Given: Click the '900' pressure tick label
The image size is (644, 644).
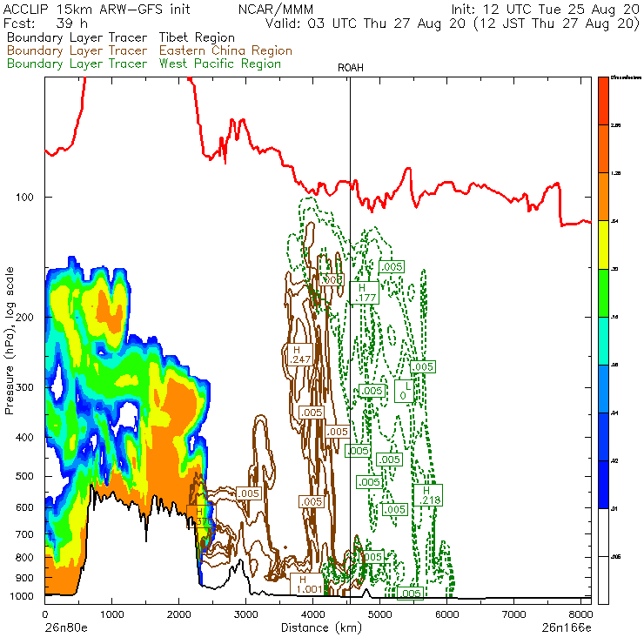Looking at the screenshot, I should pyautogui.click(x=24, y=578).
